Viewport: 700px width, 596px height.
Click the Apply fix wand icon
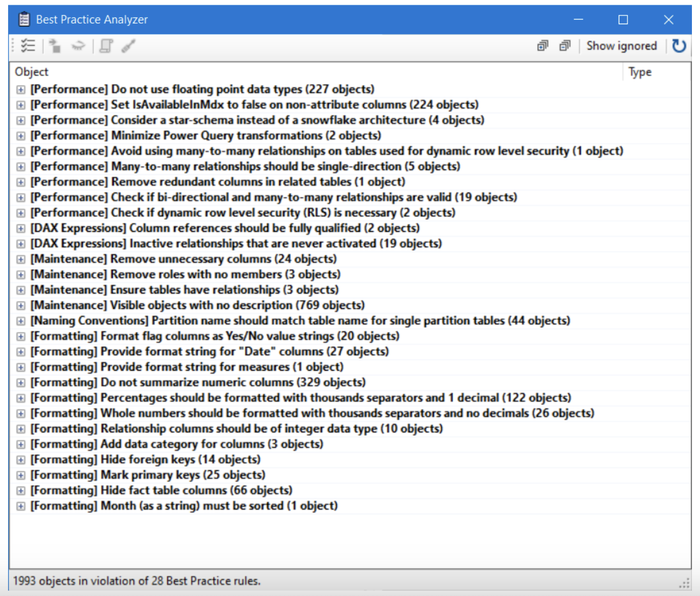[x=128, y=46]
